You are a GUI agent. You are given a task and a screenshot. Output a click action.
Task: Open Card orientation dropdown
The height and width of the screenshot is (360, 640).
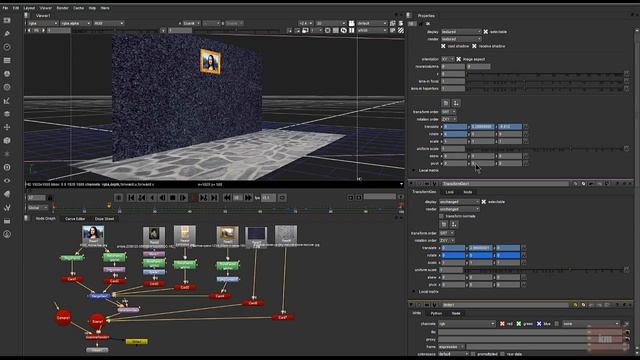click(x=448, y=59)
